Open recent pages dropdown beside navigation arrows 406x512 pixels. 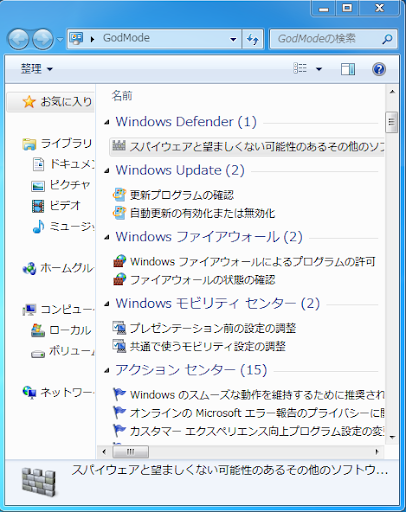[60, 39]
